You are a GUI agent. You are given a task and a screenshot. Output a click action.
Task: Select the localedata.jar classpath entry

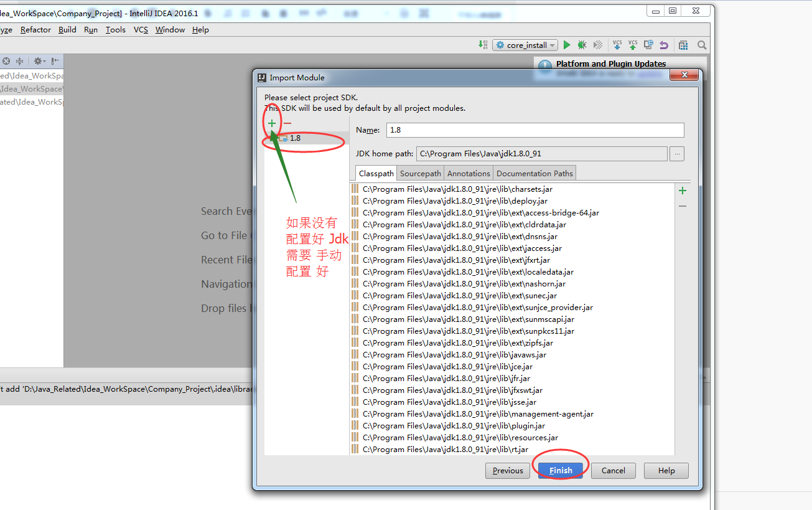tap(513, 272)
